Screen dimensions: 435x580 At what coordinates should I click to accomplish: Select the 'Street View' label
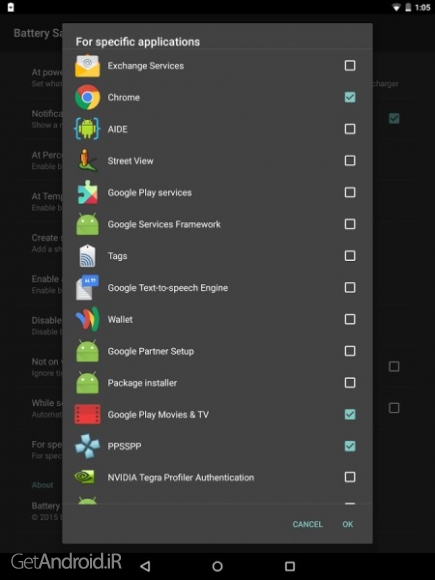pyautogui.click(x=130, y=161)
